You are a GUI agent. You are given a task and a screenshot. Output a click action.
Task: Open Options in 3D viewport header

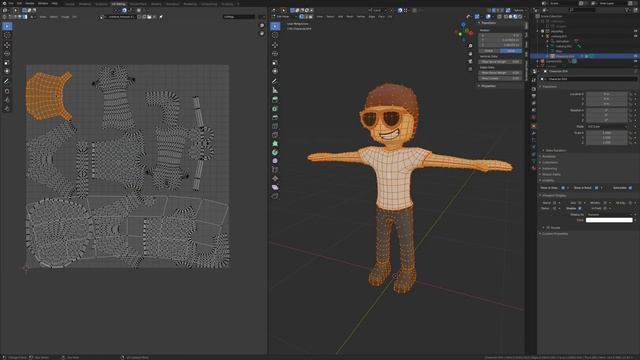pos(518,10)
